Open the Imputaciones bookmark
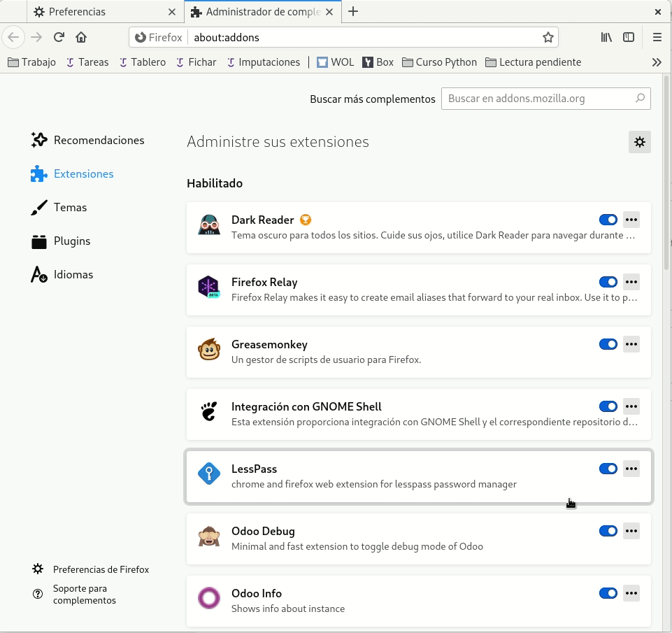Image resolution: width=672 pixels, height=633 pixels. click(x=263, y=62)
